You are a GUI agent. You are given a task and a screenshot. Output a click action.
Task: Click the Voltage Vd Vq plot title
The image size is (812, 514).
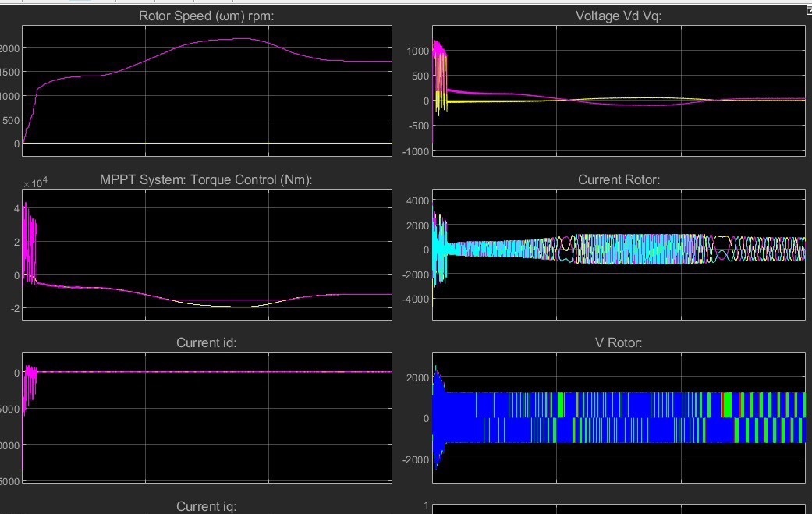(619, 16)
